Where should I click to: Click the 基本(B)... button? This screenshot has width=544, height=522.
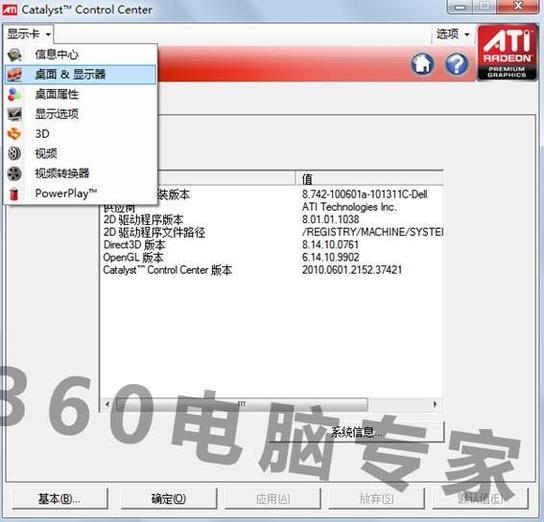click(59, 499)
